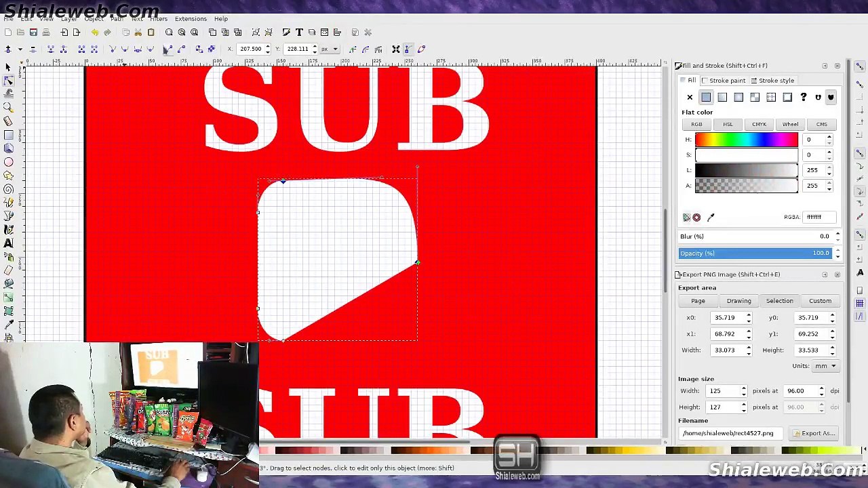The image size is (868, 488).
Task: Click the L lightness slider
Action: tap(746, 170)
